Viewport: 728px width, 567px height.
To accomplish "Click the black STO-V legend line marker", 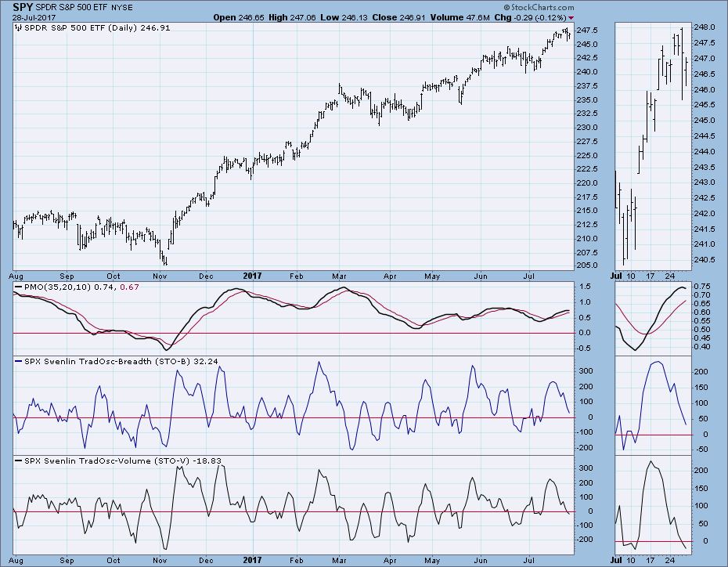I will pos(19,460).
